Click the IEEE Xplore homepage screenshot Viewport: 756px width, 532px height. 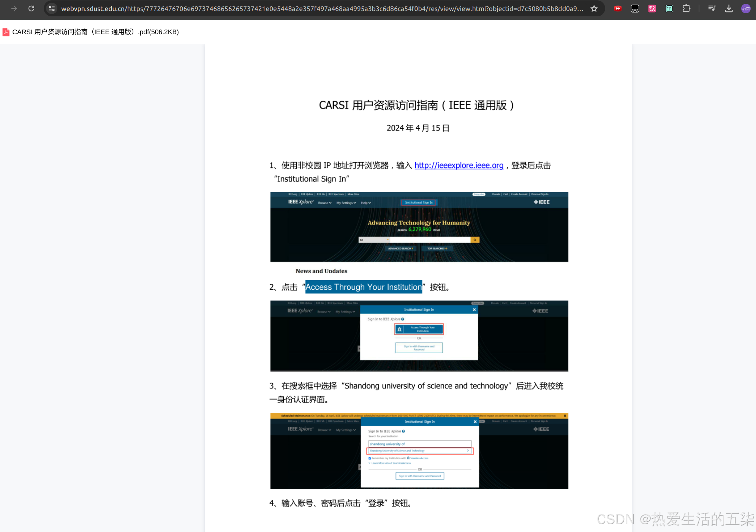tap(419, 227)
